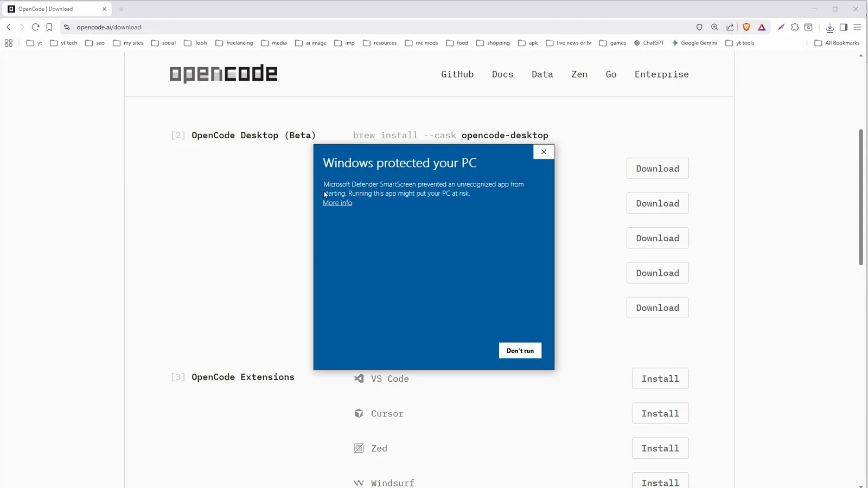Viewport: 868px width, 488px height.
Task: Open the ChatGPT bookmark
Action: click(x=649, y=43)
